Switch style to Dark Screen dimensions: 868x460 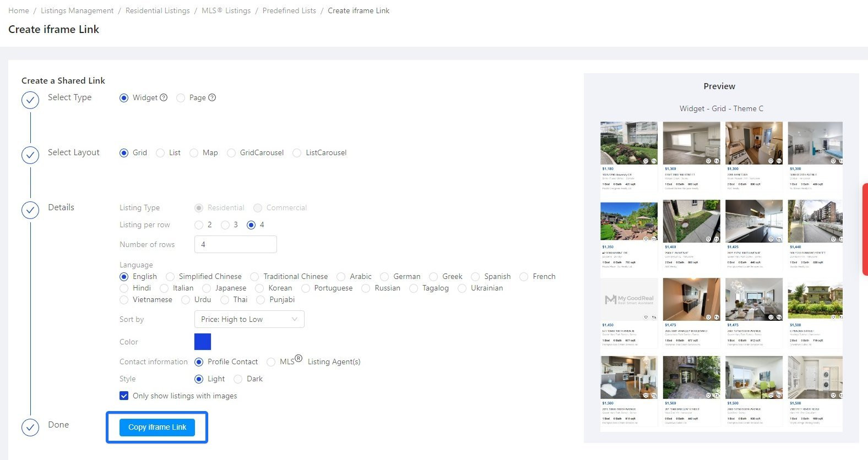pos(238,379)
